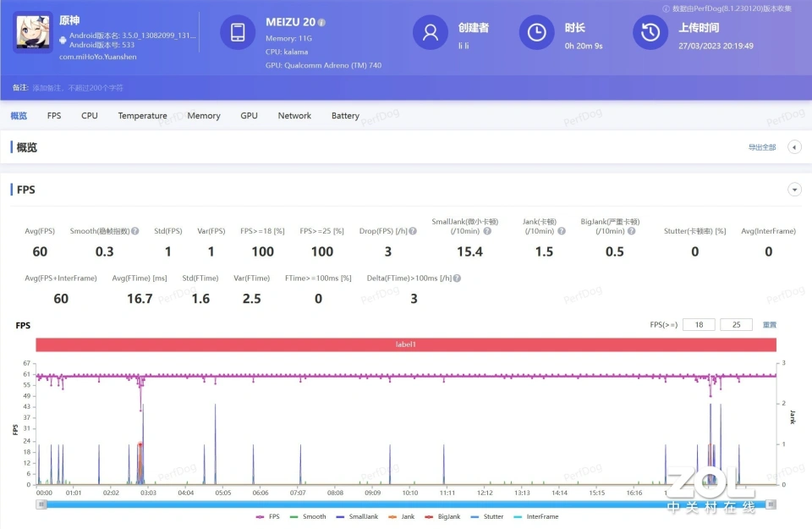
Task: Click the Genshin Impact app thumbnail
Action: tap(32, 33)
